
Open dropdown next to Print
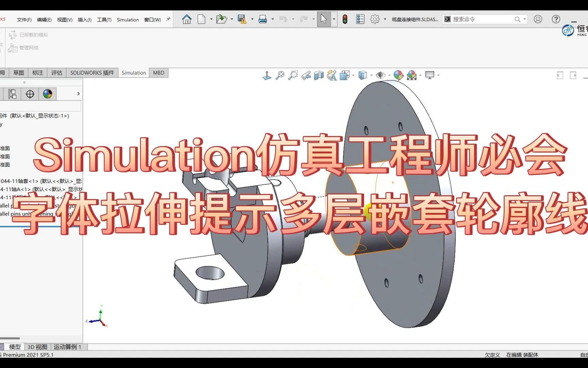coord(273,19)
